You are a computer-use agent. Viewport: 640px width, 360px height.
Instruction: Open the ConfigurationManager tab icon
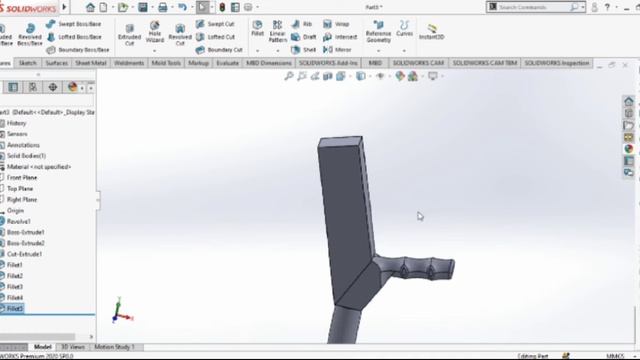coord(33,87)
